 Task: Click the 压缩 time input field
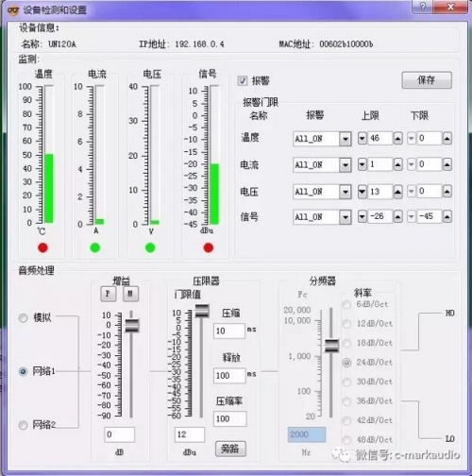tap(229, 331)
